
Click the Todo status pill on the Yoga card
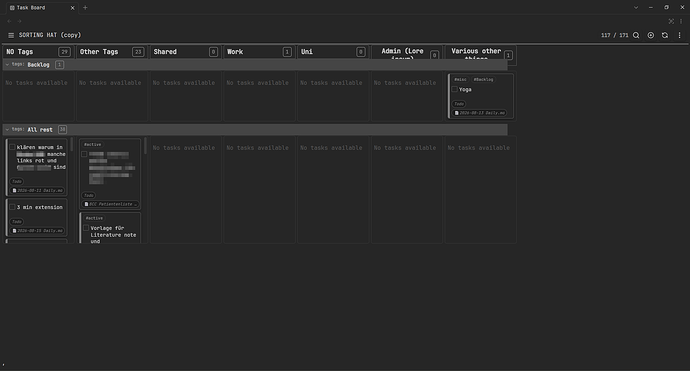(x=459, y=104)
